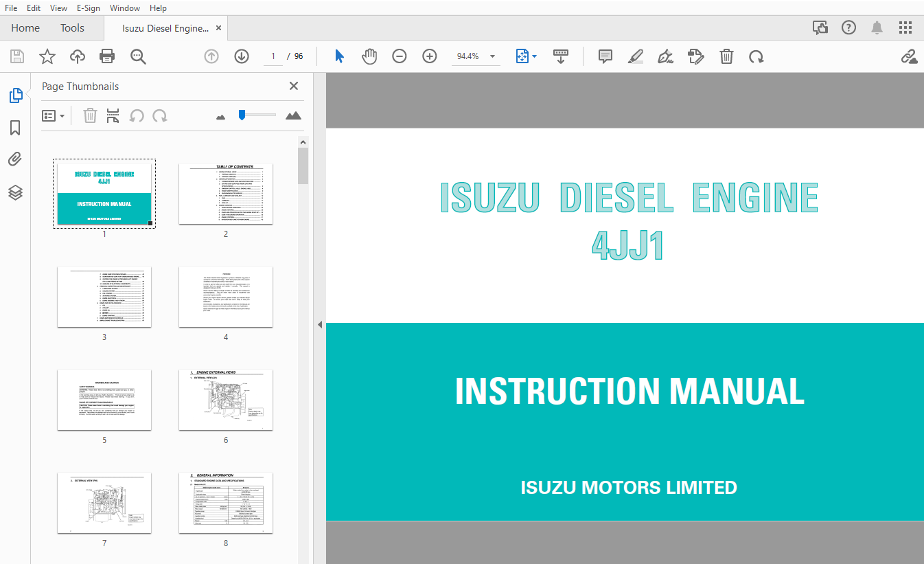Select the Isuzu Diesel Engine document tab
924x564 pixels.
(165, 28)
